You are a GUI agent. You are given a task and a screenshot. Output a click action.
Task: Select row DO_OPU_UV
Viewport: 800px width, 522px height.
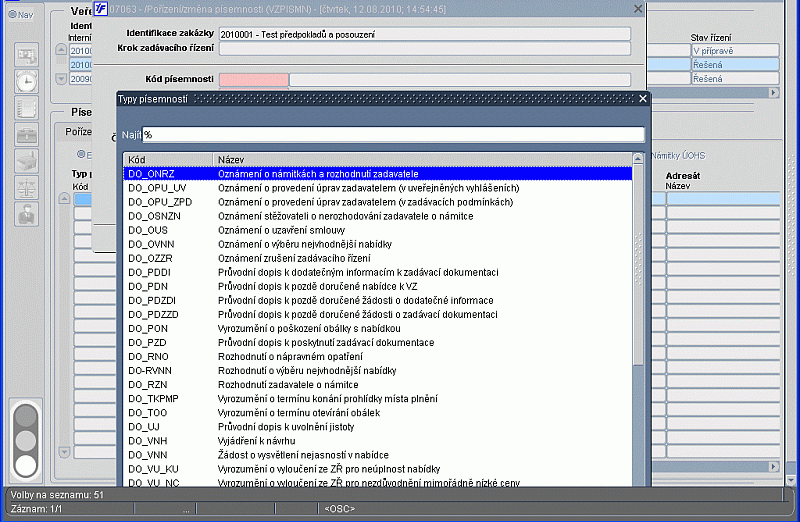[x=378, y=188]
